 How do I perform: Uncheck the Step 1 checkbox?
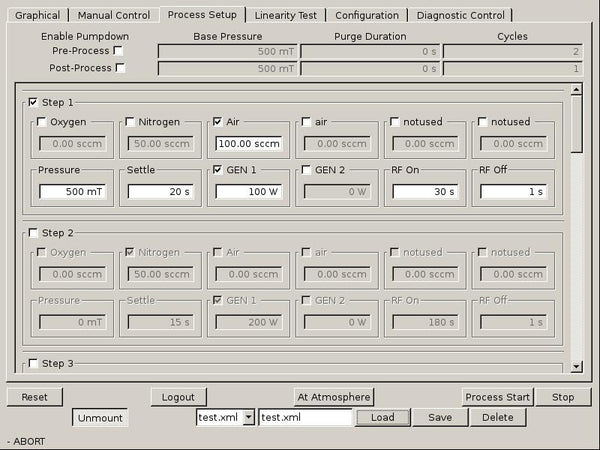(34, 102)
